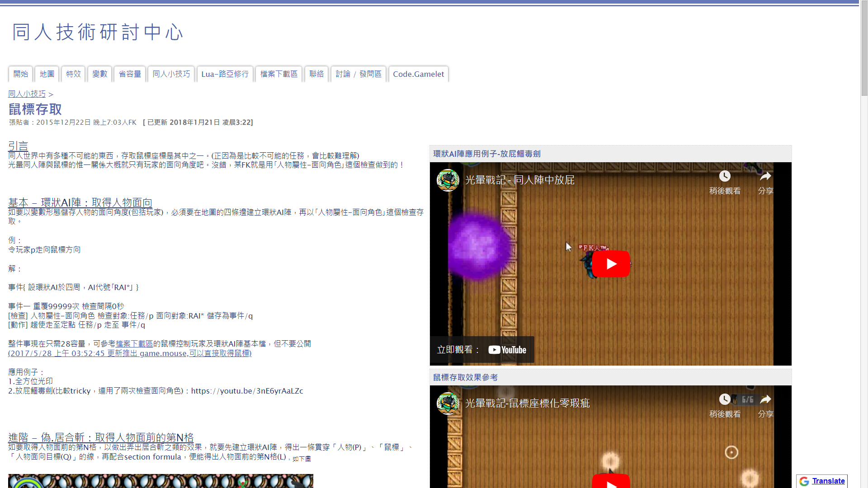Click 同人技術研討中心 site title
This screenshot has height=488, width=868.
(98, 32)
